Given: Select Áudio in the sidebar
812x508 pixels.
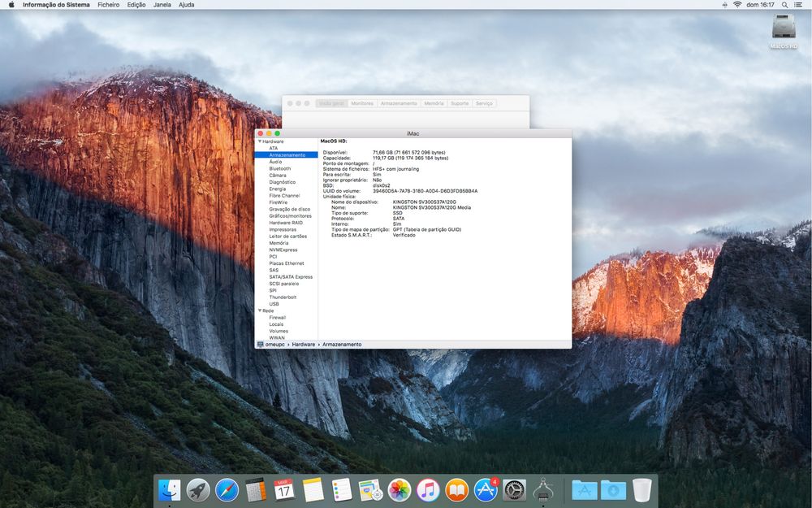Looking at the screenshot, I should [275, 162].
